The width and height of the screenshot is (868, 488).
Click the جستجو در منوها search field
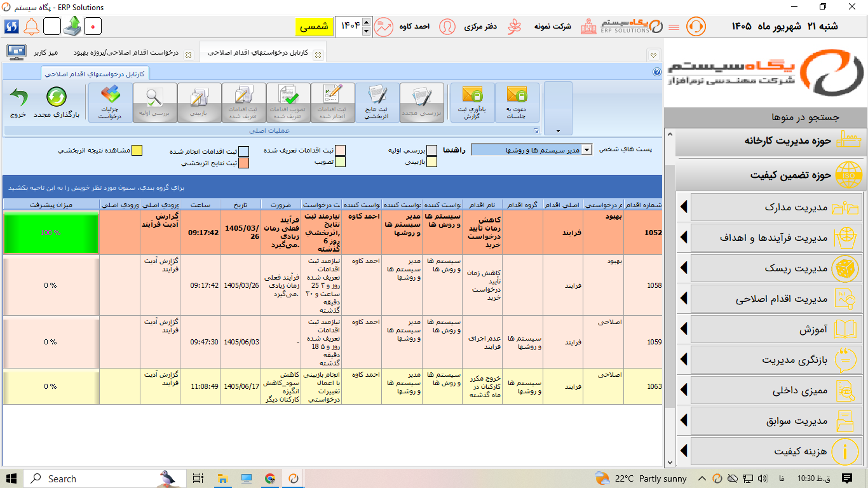(766, 117)
